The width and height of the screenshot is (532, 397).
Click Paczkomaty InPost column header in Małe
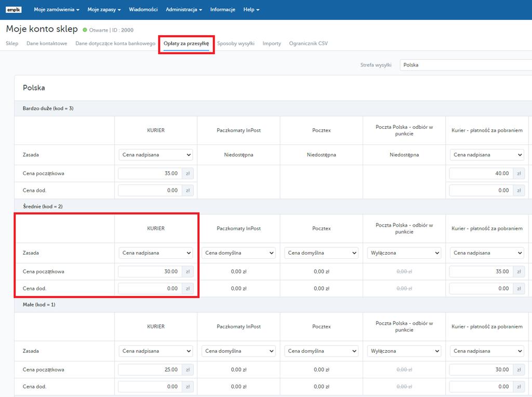[x=238, y=326]
